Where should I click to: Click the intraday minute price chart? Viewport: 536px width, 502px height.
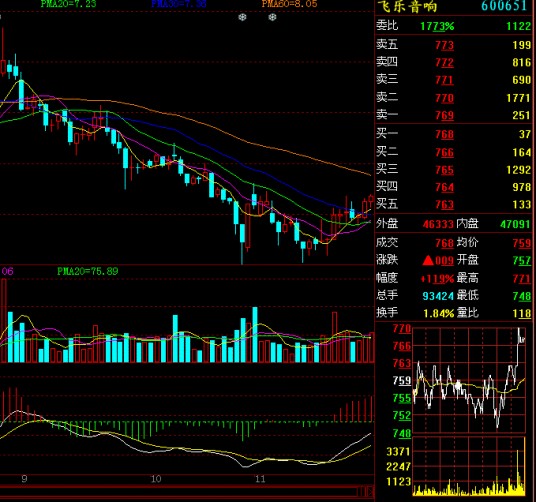click(x=469, y=380)
